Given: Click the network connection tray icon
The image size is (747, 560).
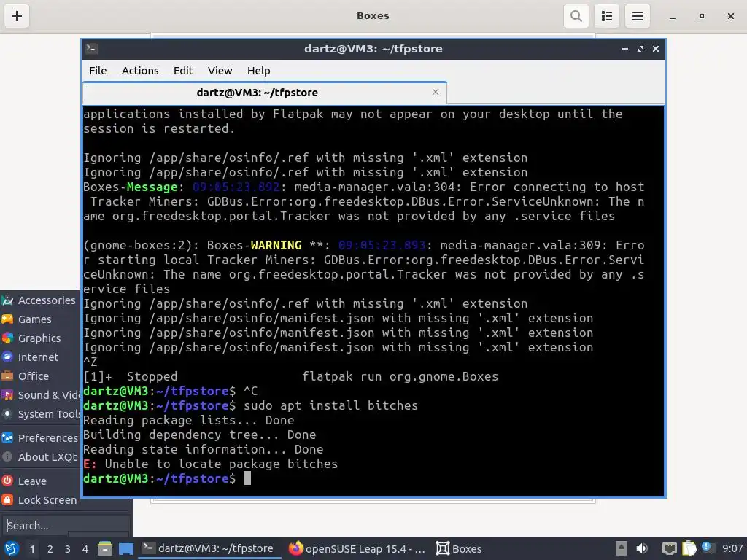Looking at the screenshot, I should 670,548.
